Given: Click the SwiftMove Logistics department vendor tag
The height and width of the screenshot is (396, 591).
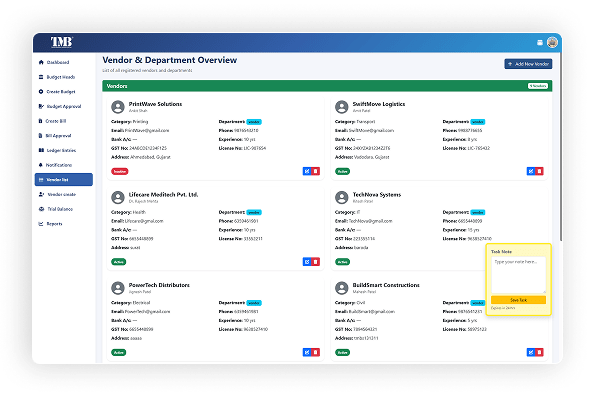Looking at the screenshot, I should tap(478, 122).
